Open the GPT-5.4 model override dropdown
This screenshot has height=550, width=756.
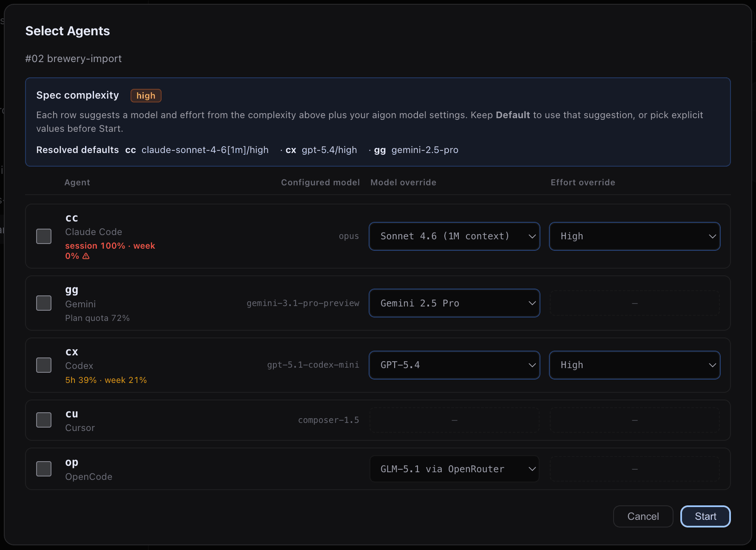coord(454,365)
